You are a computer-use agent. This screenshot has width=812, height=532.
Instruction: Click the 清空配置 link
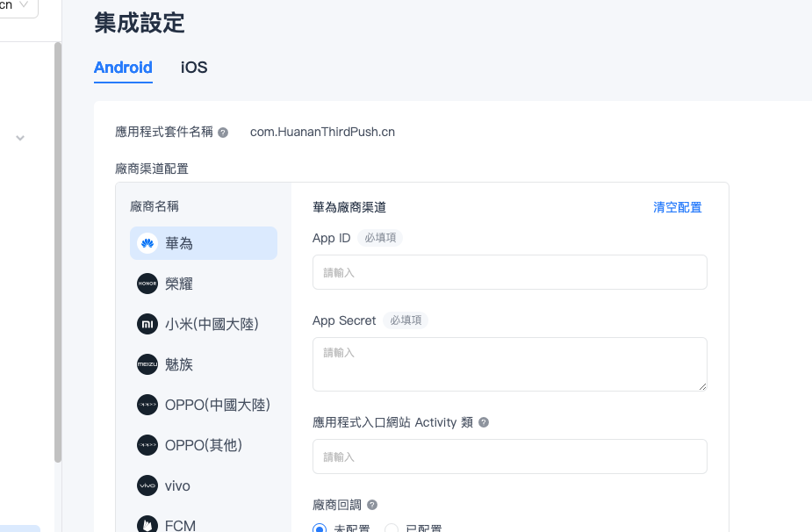click(677, 207)
